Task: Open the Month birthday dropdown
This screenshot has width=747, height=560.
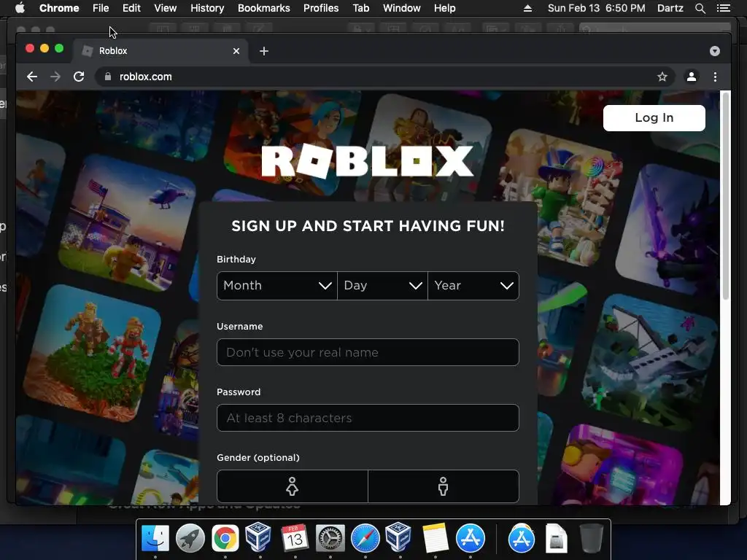Action: click(276, 286)
